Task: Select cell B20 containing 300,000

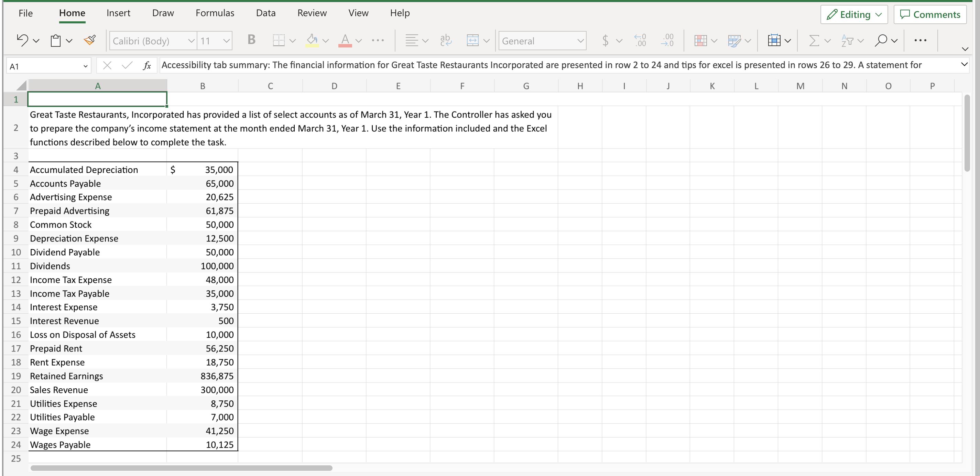Action: 202,390
